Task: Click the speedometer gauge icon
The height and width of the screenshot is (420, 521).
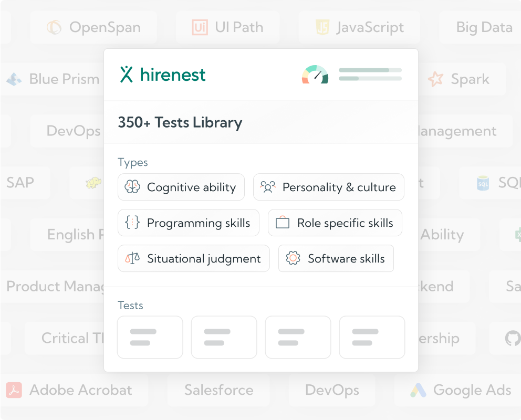Action: 315,75
